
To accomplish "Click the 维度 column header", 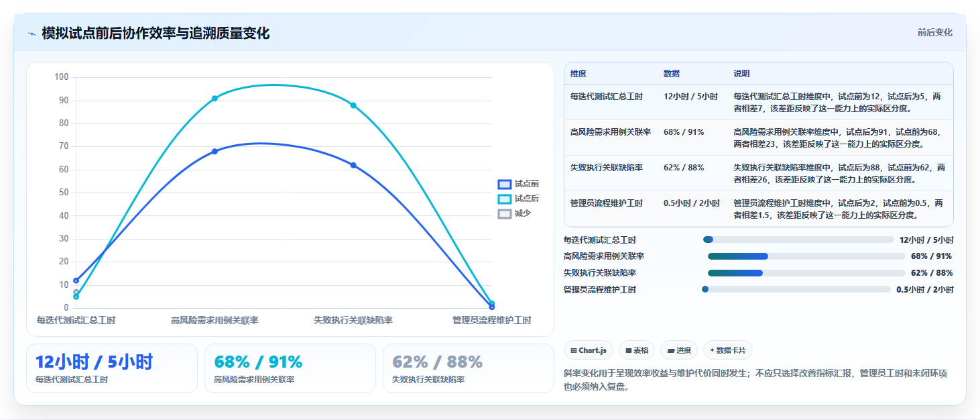I will tap(578, 74).
